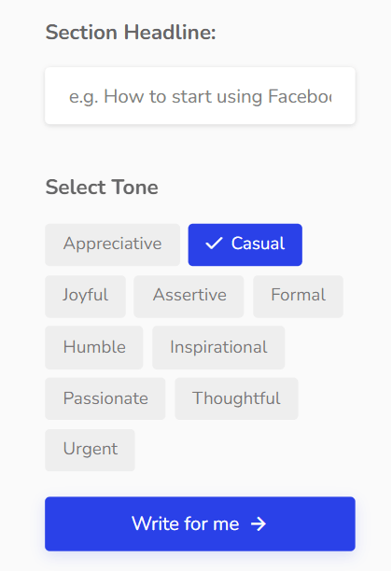Click the truncated 'Facebo' end of the placeholder

pos(300,97)
